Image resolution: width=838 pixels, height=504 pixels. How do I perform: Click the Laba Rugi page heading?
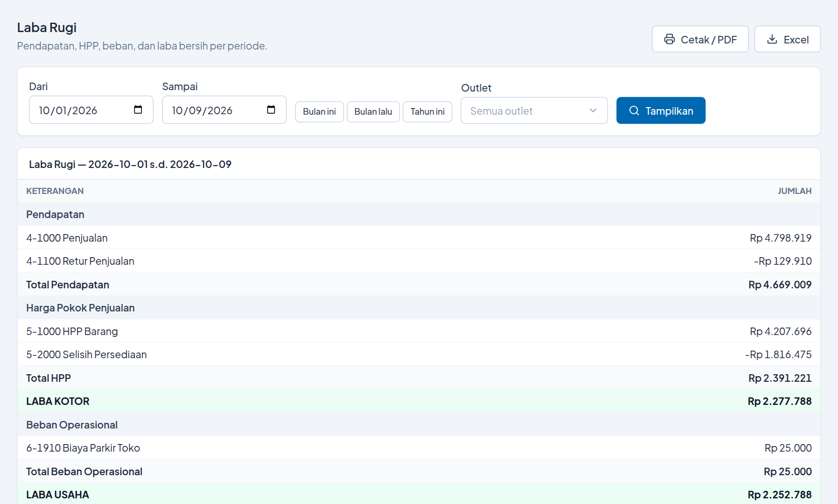(47, 27)
